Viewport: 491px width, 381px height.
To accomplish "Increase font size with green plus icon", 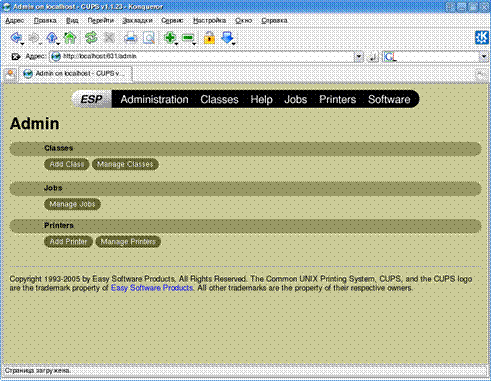I will pos(170,38).
